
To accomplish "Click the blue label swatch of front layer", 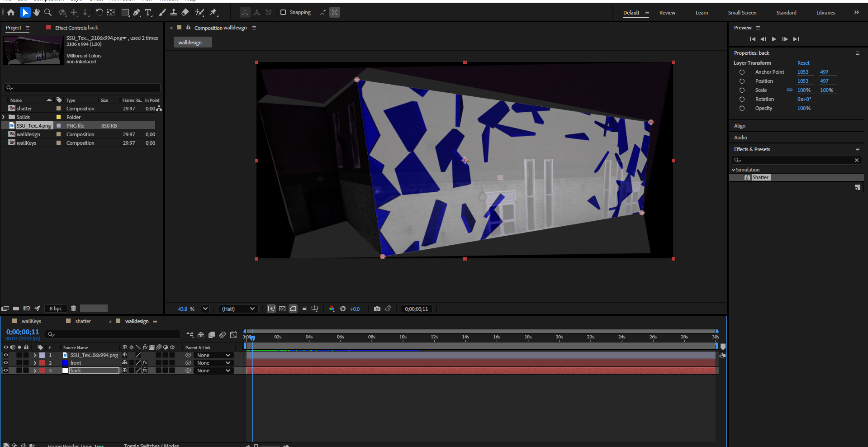I will click(65, 362).
